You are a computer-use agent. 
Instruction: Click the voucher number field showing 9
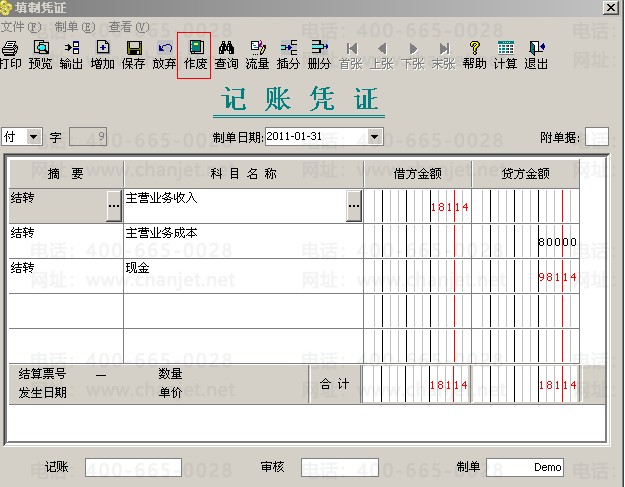[x=88, y=137]
